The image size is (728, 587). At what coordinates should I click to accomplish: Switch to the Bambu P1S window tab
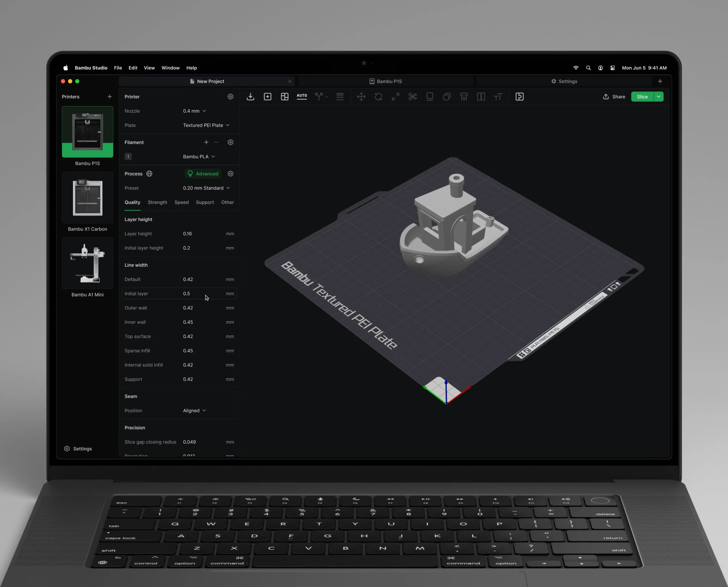pyautogui.click(x=386, y=81)
